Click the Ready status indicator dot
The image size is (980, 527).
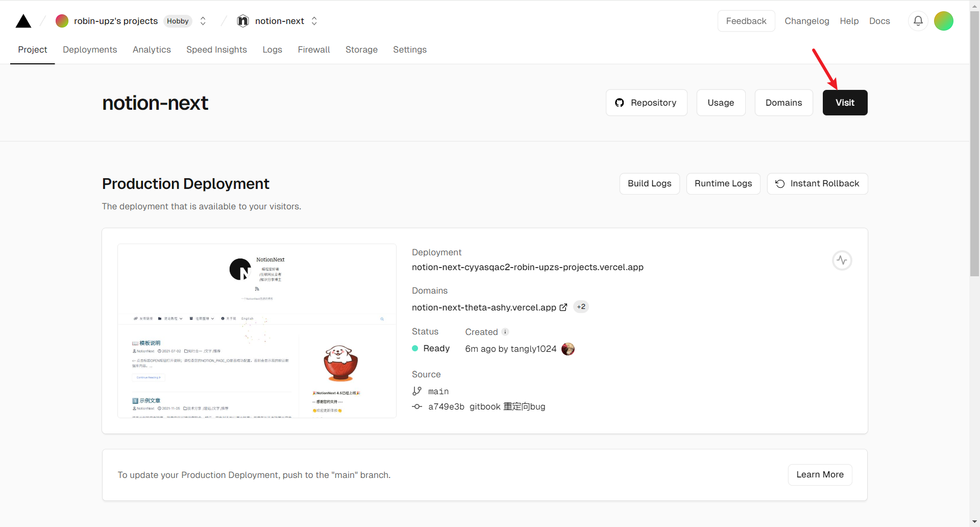pyautogui.click(x=414, y=348)
